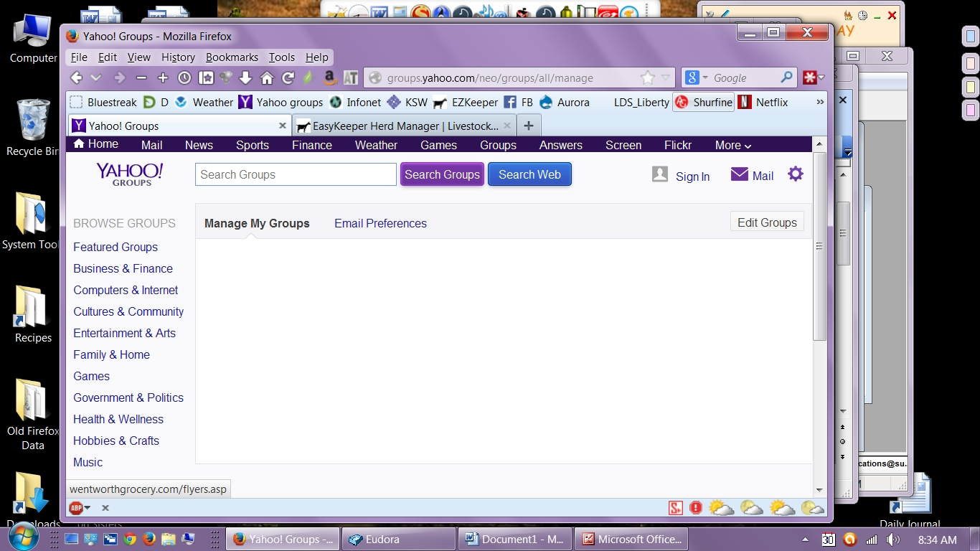Screen dimensions: 980x551
Task: Expand URL bar history dropdown arrow
Action: pos(666,77)
